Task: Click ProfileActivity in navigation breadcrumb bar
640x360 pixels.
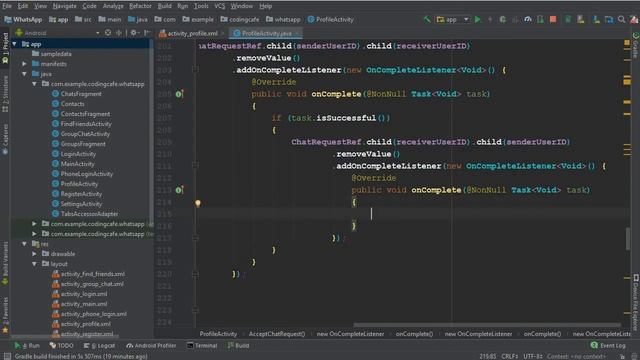Action: pyautogui.click(x=331, y=19)
